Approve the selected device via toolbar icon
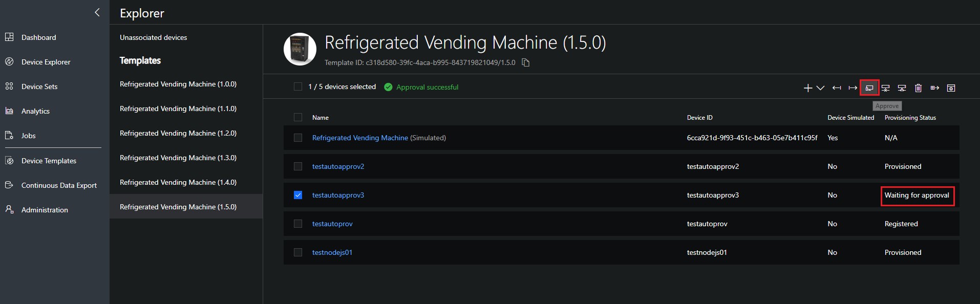Image resolution: width=980 pixels, height=304 pixels. coord(869,88)
